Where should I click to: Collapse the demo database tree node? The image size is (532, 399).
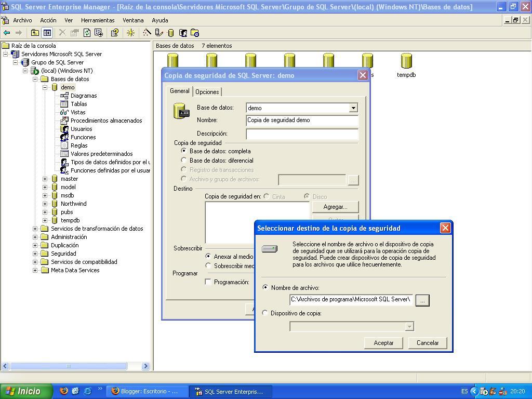click(x=45, y=87)
